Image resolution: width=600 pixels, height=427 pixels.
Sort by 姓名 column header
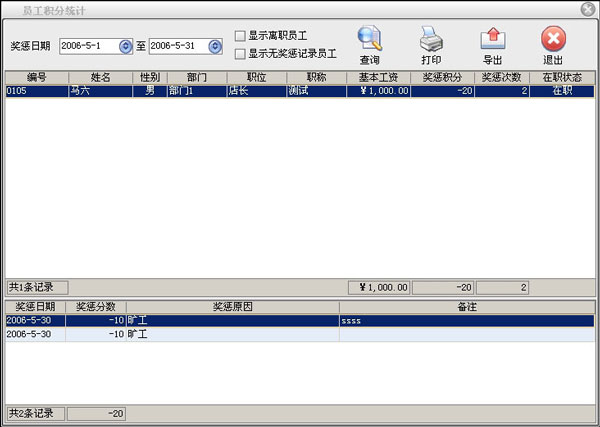pyautogui.click(x=100, y=77)
